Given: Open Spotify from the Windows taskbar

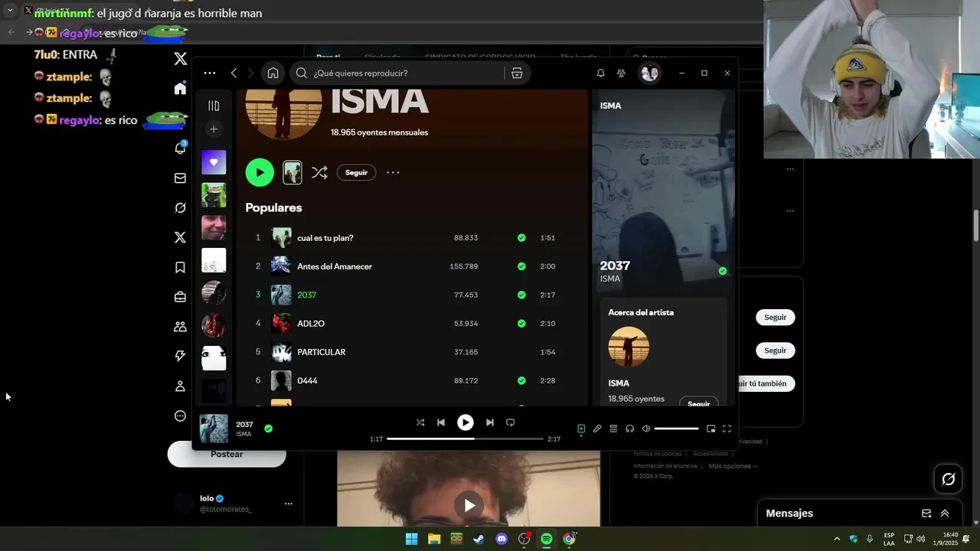Looking at the screenshot, I should 546,539.
